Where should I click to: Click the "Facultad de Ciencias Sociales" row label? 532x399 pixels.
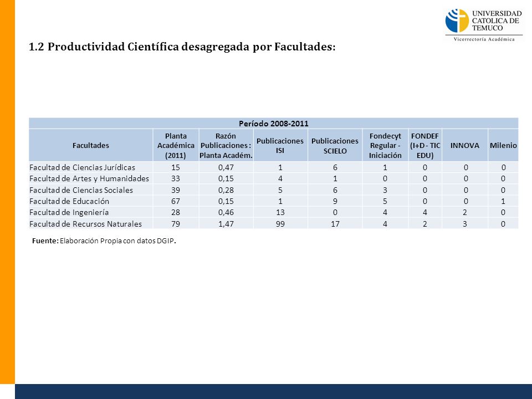pos(81,190)
